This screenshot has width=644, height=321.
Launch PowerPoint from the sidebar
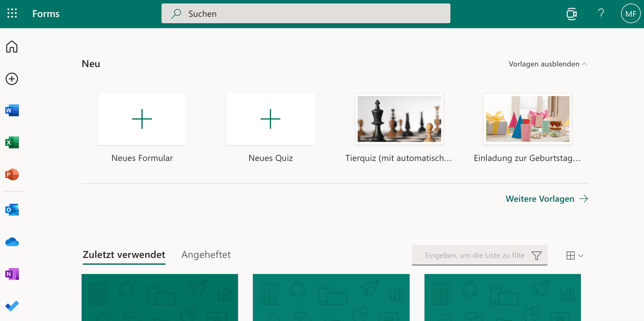12,175
